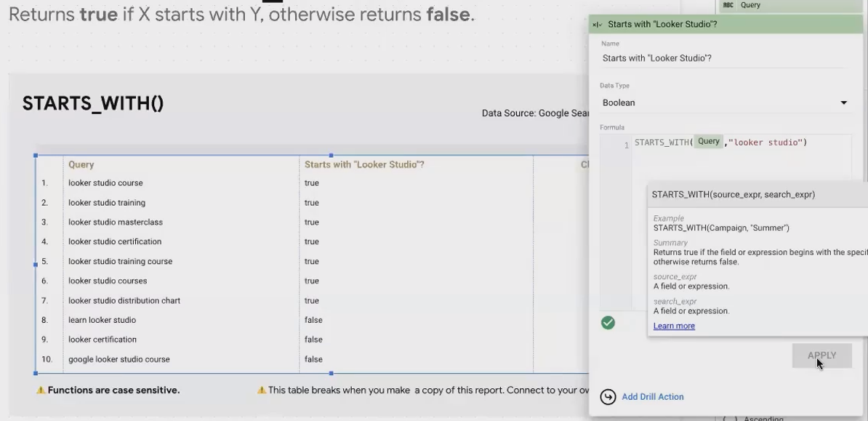The height and width of the screenshot is (421, 868).
Task: Click the Add Drill Action arrow icon
Action: (608, 396)
